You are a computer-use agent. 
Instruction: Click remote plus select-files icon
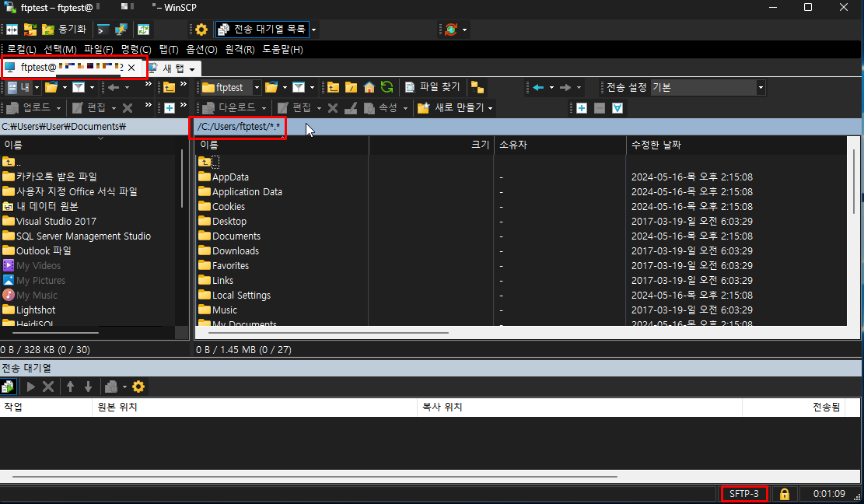pos(582,108)
